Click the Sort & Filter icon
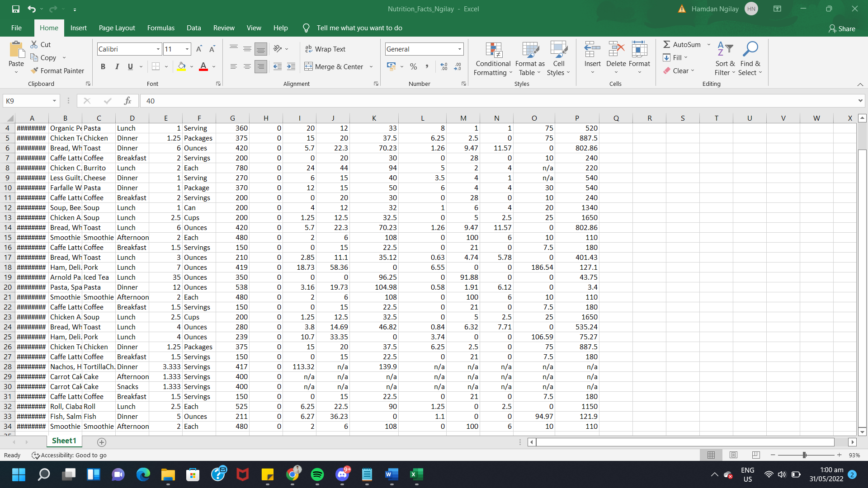Screen dimensions: 868x488 coord(725,49)
